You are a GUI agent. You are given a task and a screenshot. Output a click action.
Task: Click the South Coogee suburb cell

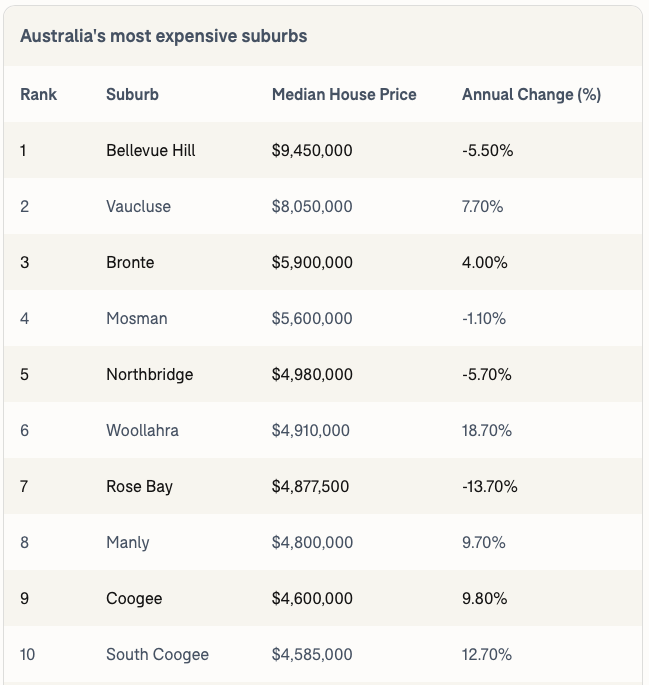point(157,655)
